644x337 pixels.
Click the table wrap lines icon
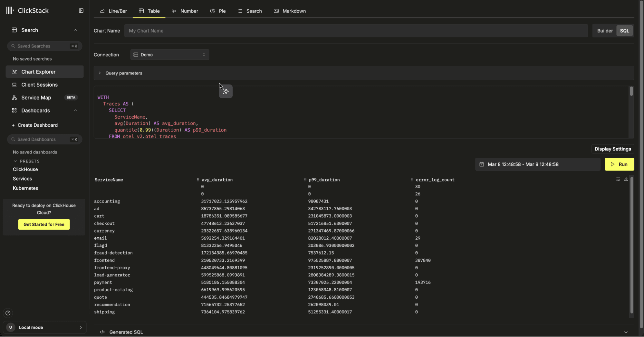point(618,179)
